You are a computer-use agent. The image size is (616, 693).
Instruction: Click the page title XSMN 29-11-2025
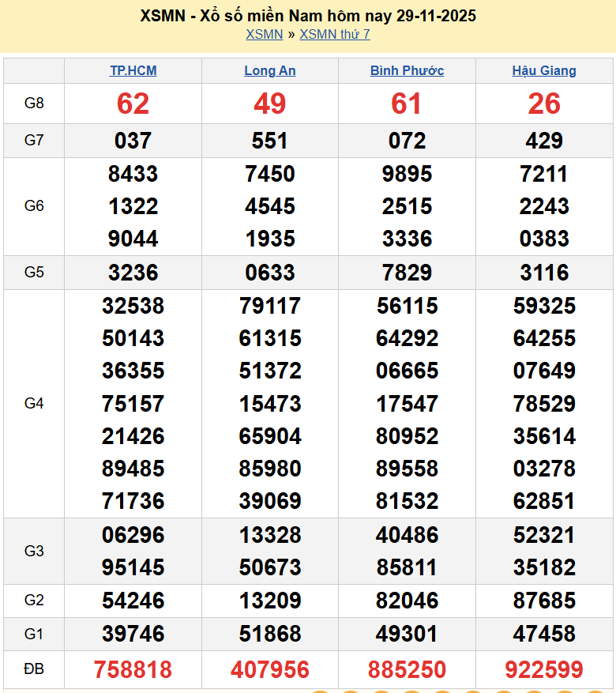click(x=308, y=16)
